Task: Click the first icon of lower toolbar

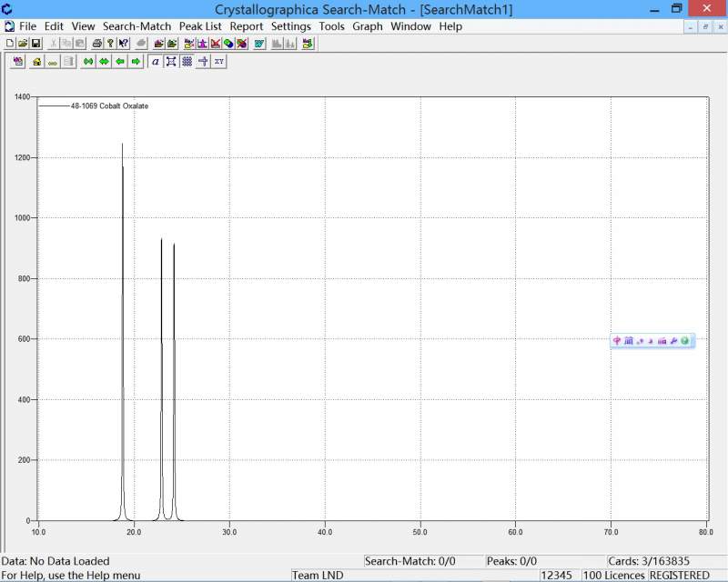Action: point(18,61)
